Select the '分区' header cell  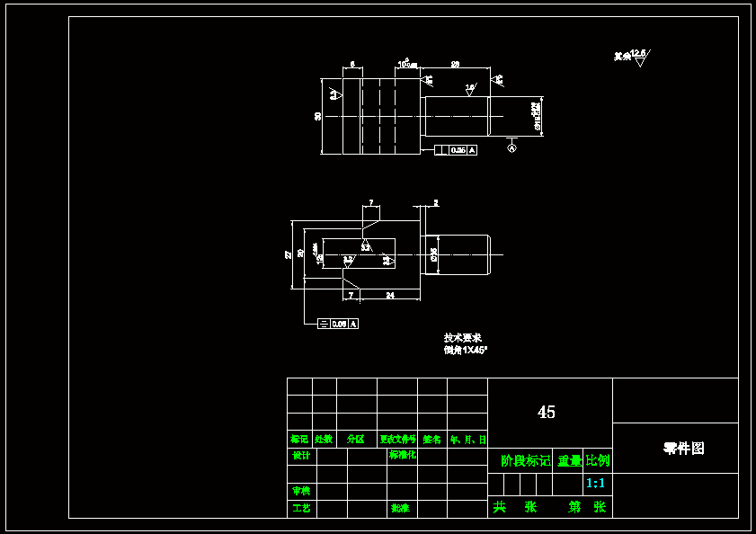(x=356, y=439)
